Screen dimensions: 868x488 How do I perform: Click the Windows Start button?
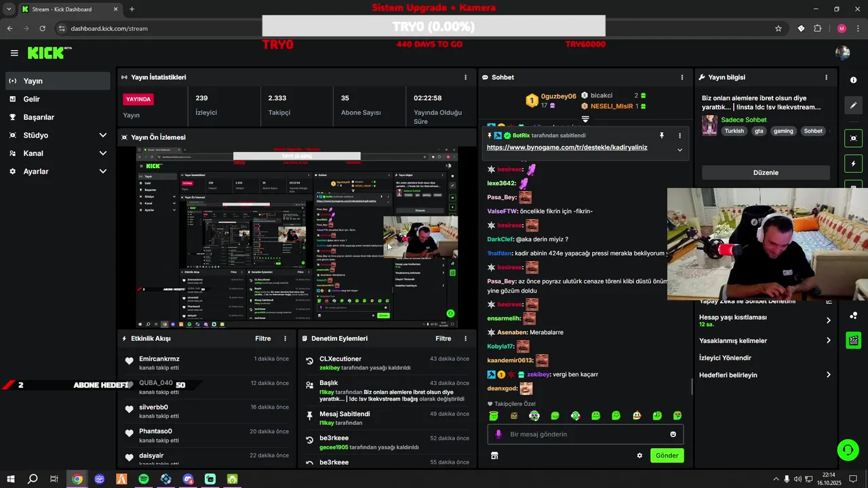(x=10, y=479)
